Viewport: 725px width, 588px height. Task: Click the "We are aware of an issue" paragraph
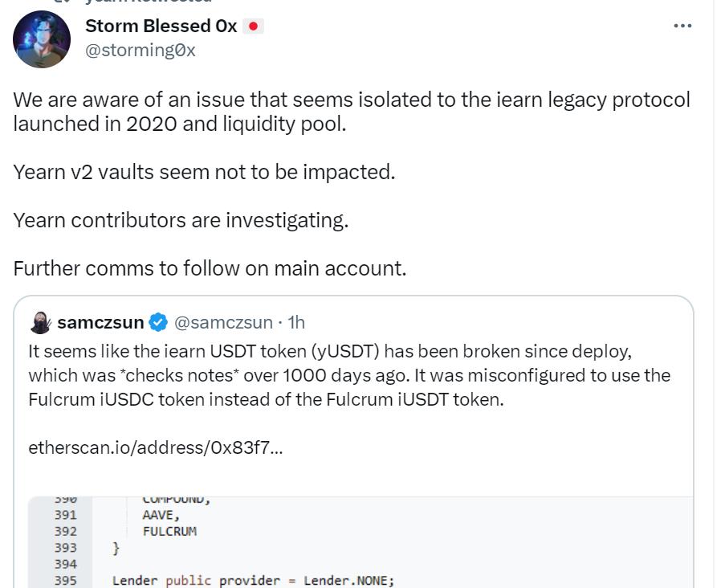[351, 112]
